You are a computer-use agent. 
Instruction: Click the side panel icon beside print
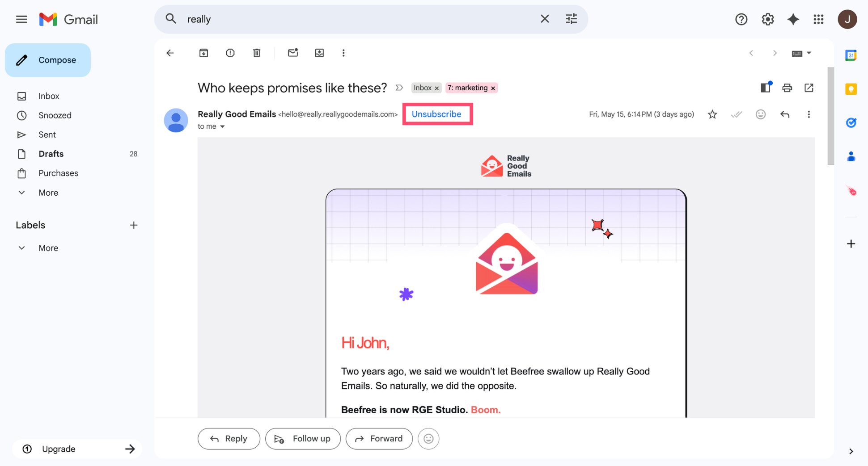[x=766, y=87]
